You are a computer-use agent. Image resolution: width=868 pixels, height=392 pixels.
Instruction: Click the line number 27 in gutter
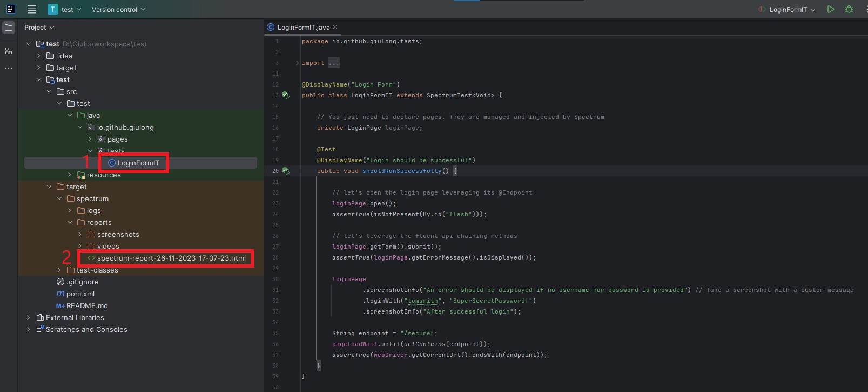275,247
